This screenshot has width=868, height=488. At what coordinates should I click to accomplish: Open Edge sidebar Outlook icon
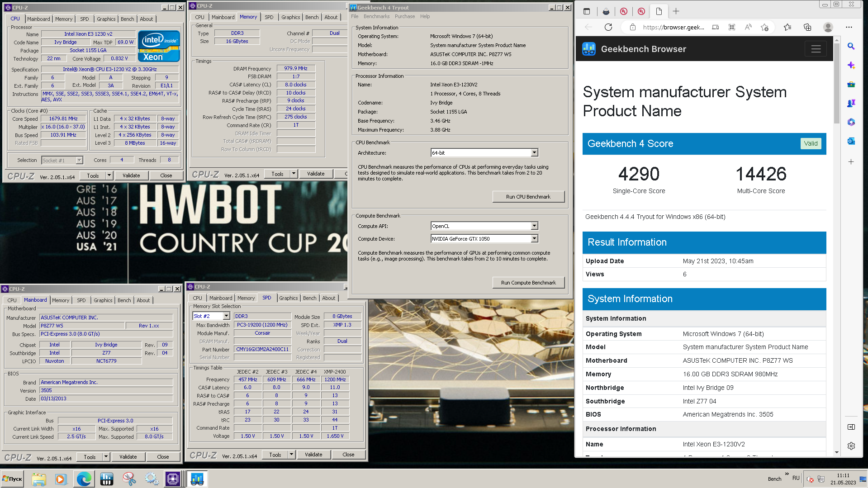851,141
